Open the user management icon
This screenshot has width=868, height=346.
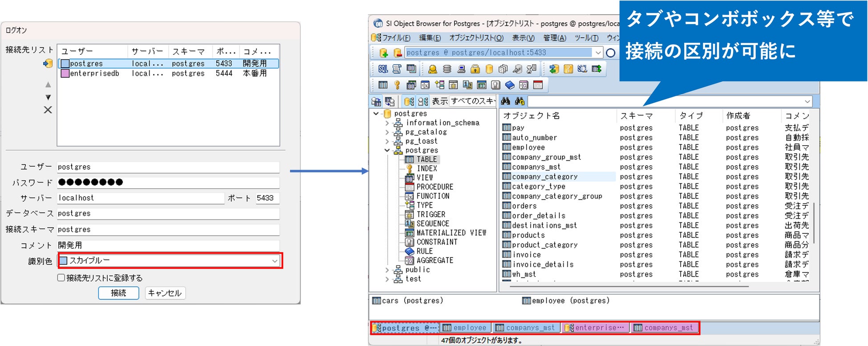432,69
